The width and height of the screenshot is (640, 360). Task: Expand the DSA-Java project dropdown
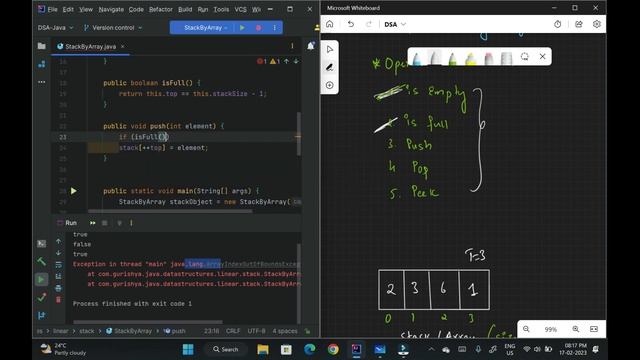pyautogui.click(x=56, y=28)
